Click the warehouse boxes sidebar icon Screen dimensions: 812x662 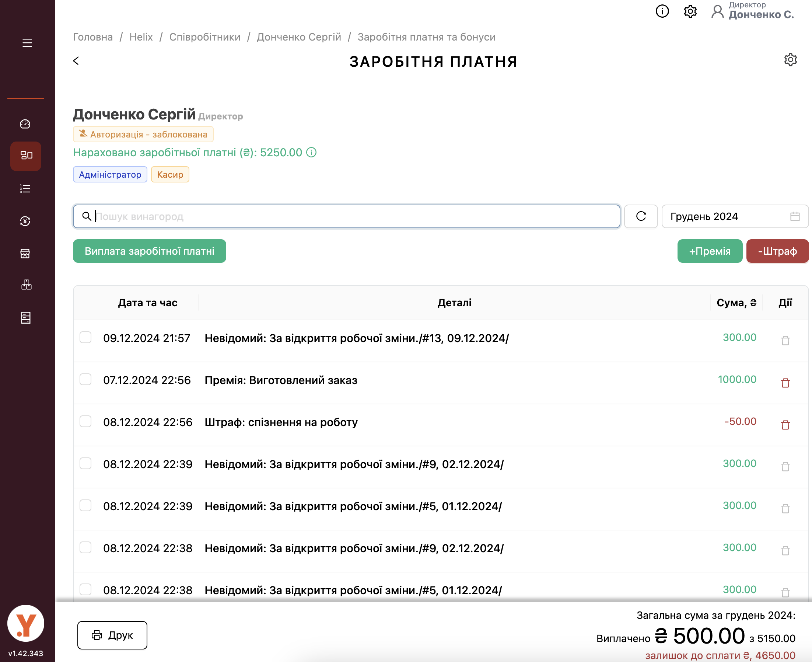(x=26, y=285)
